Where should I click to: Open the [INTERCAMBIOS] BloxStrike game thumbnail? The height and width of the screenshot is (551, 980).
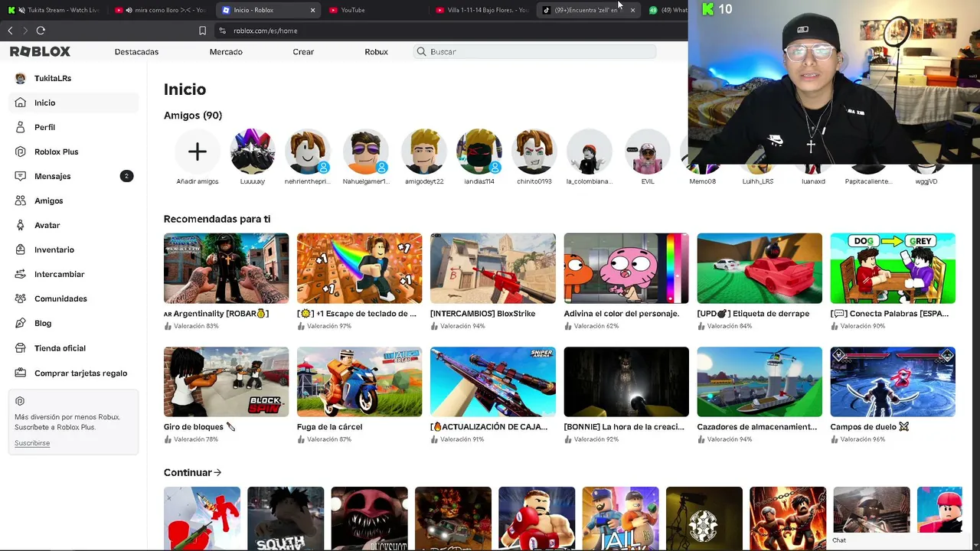tap(492, 269)
